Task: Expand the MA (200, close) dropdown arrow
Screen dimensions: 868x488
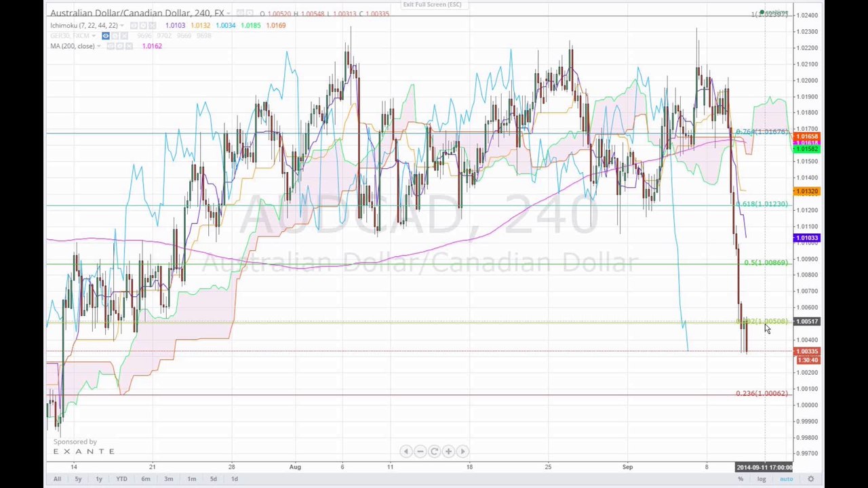Action: click(x=99, y=46)
